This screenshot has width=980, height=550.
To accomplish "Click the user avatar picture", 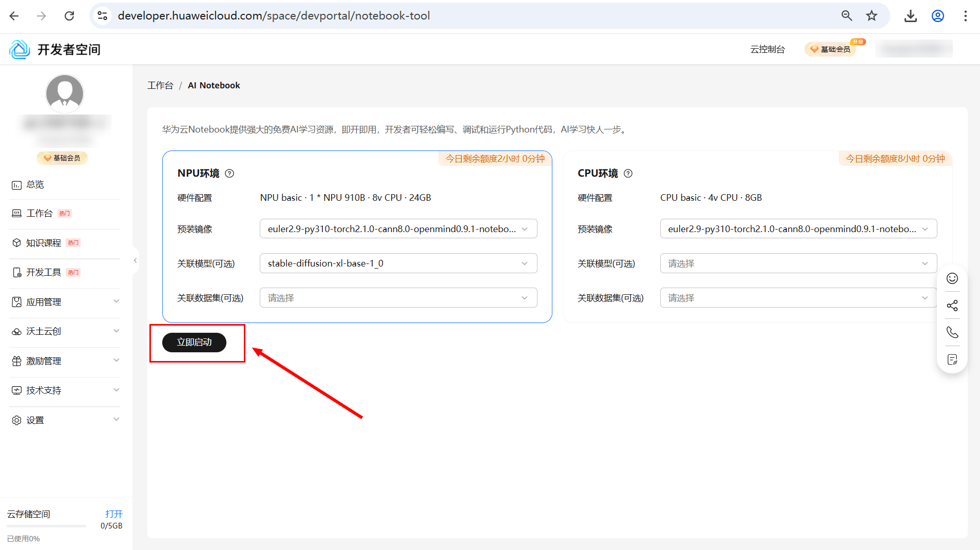I will 65,93.
